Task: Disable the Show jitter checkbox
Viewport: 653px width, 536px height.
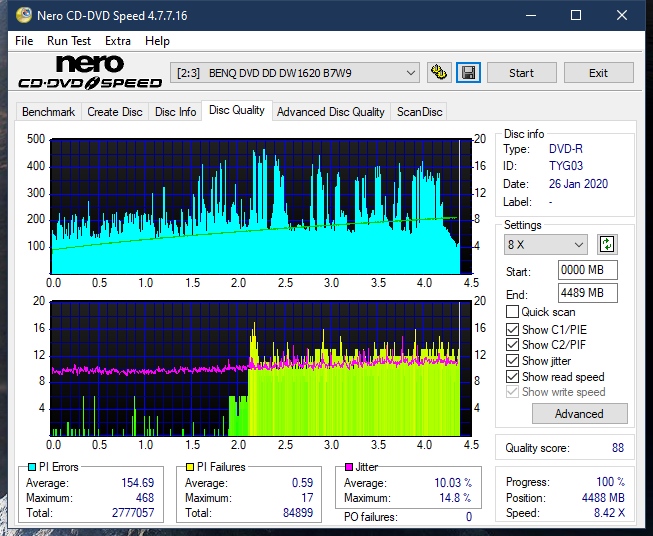Action: click(512, 361)
